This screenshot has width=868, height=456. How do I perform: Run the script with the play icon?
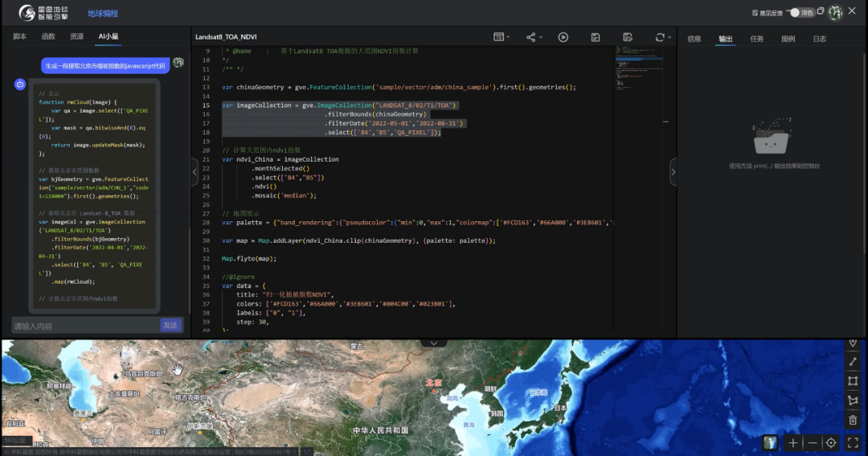563,37
